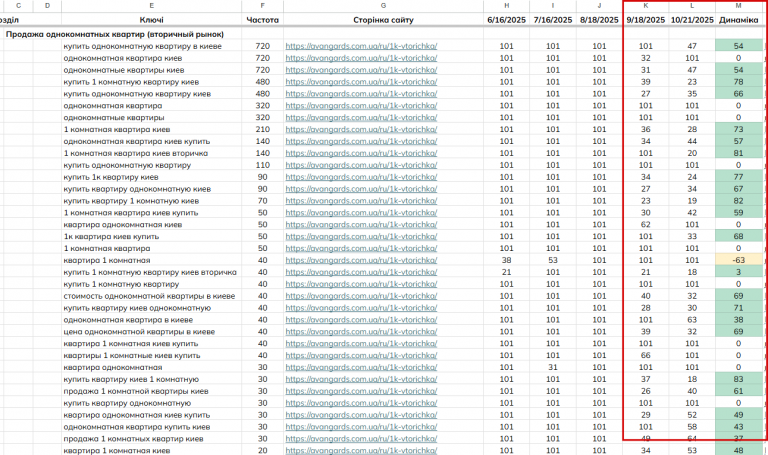
Task: Open link in 'купить однокомнатную квартиру в киеве' row
Action: pyautogui.click(x=361, y=46)
